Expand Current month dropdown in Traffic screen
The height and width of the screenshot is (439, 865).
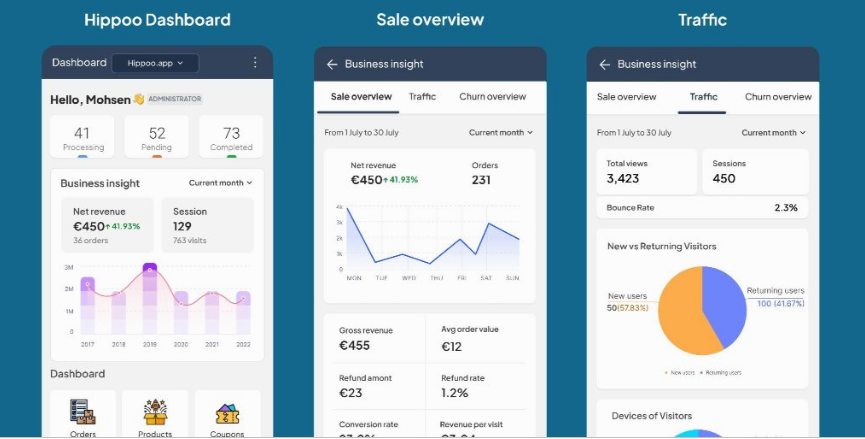coord(773,132)
